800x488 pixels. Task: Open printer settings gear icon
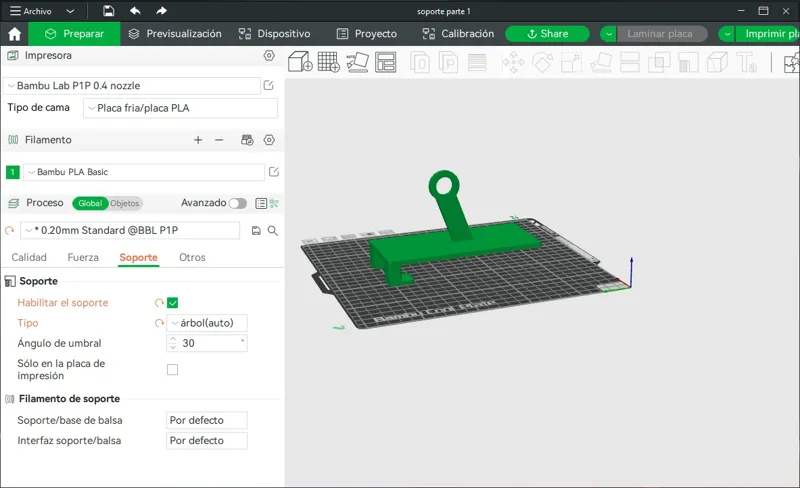pos(269,55)
